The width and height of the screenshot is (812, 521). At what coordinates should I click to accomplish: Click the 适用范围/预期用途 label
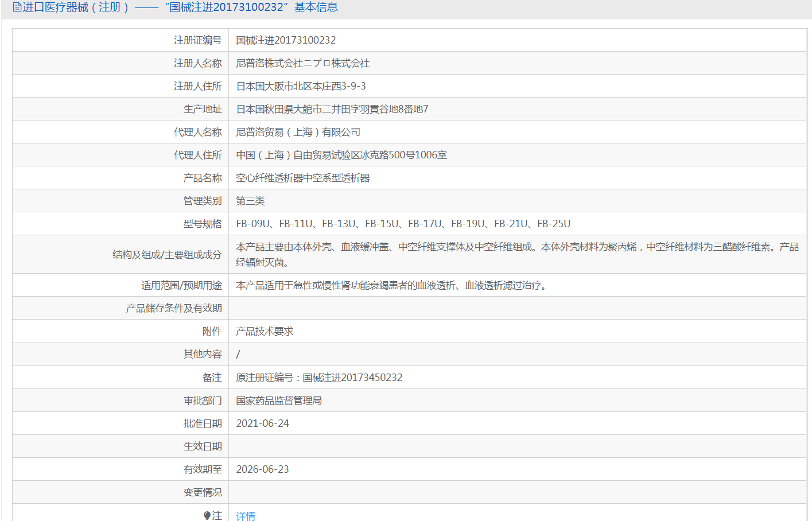[181, 285]
